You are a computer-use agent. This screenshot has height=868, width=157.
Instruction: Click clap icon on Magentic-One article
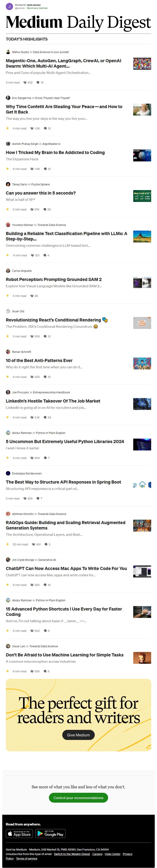tap(25, 82)
